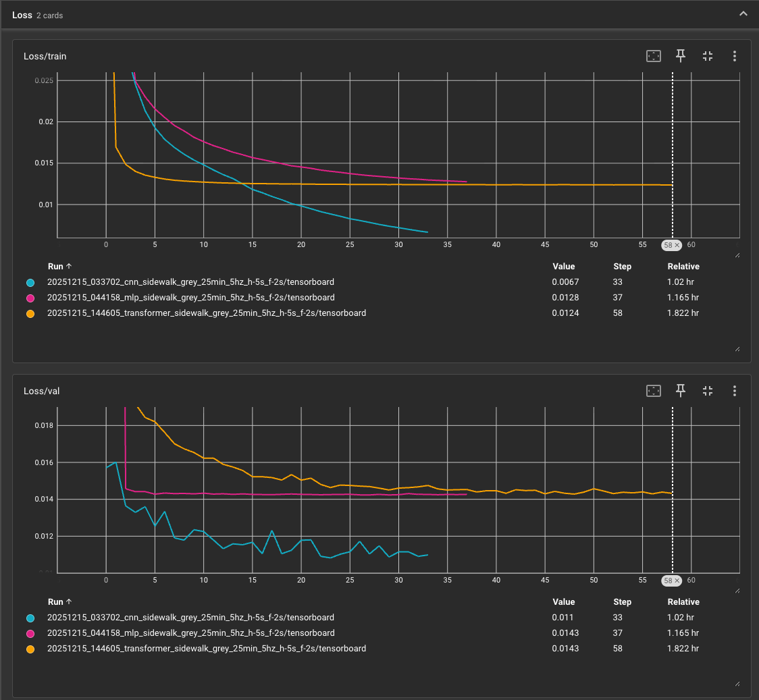Screen dimensions: 759x700
Task: Fit Loss/train chart domain to data
Action: pos(653,56)
